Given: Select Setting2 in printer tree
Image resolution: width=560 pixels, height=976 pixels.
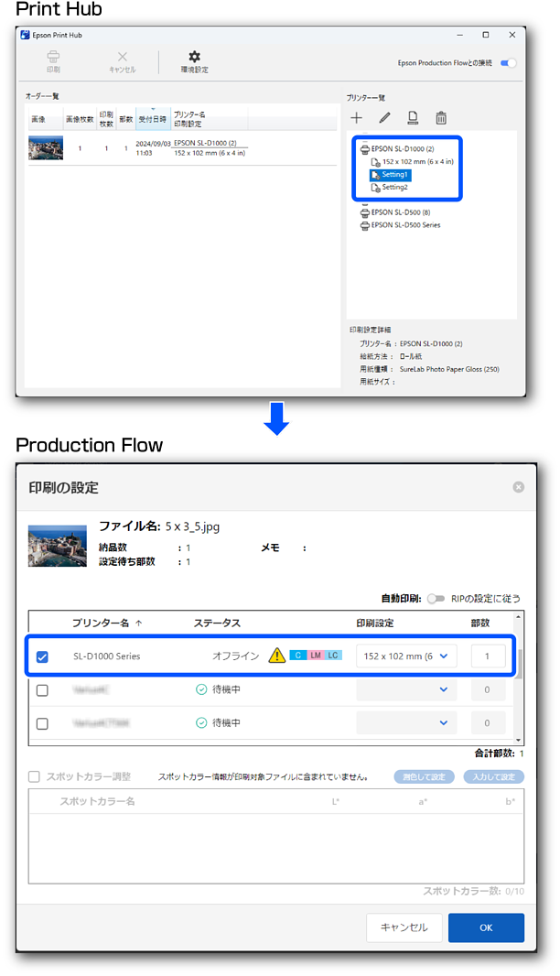Looking at the screenshot, I should pyautogui.click(x=394, y=187).
